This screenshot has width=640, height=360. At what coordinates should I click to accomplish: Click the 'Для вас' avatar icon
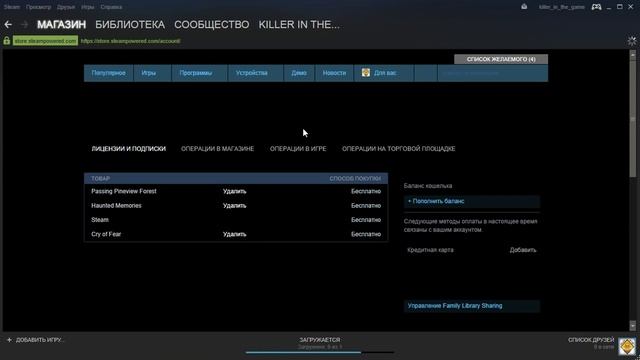366,73
